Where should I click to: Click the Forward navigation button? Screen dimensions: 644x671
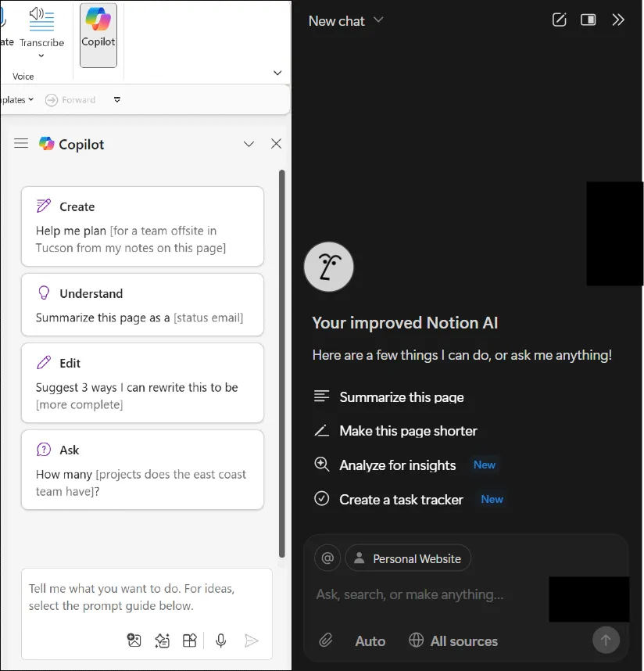(x=70, y=99)
